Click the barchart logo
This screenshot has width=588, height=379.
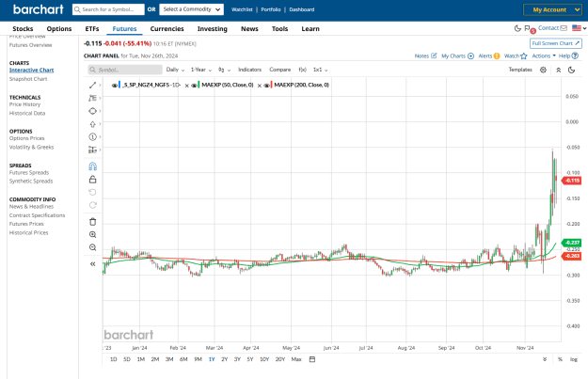39,9
